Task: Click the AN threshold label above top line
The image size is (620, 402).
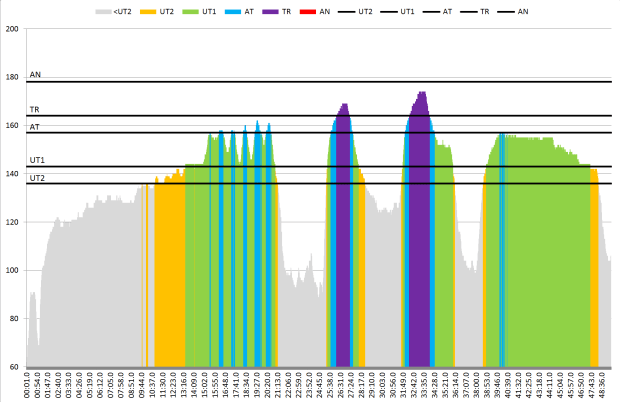Action: [35, 75]
